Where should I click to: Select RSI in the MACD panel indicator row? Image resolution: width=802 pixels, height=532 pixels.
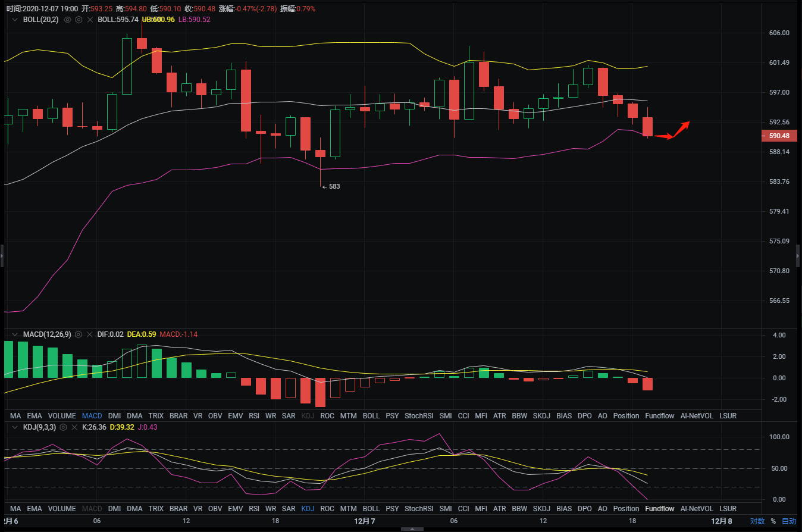(254, 416)
